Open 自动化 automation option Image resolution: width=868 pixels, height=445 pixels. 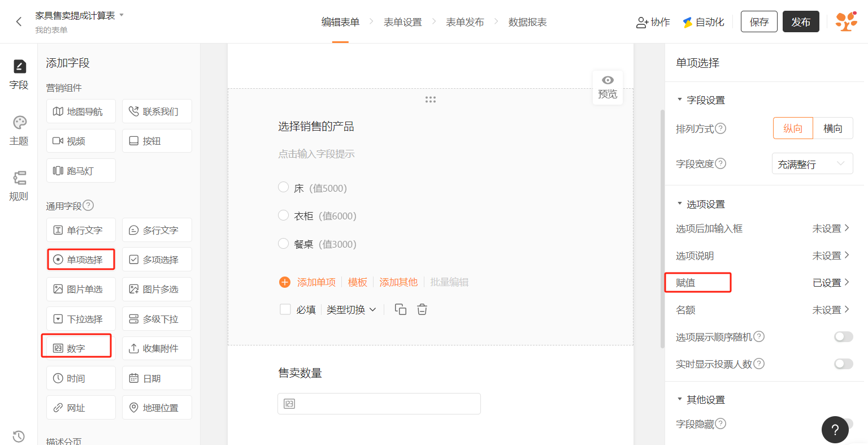pos(704,22)
